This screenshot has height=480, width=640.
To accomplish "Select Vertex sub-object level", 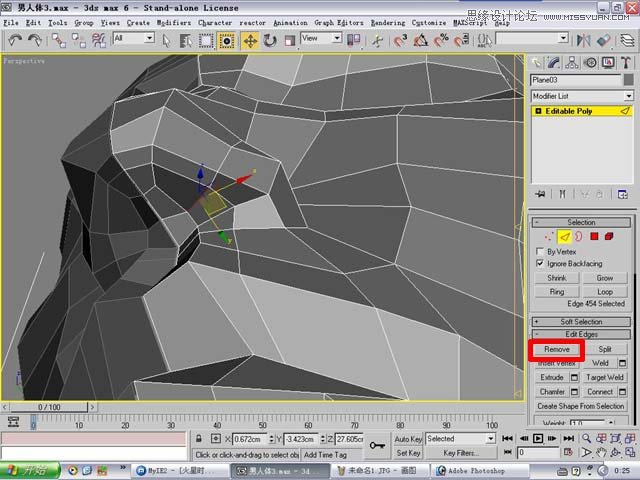I will click(549, 236).
